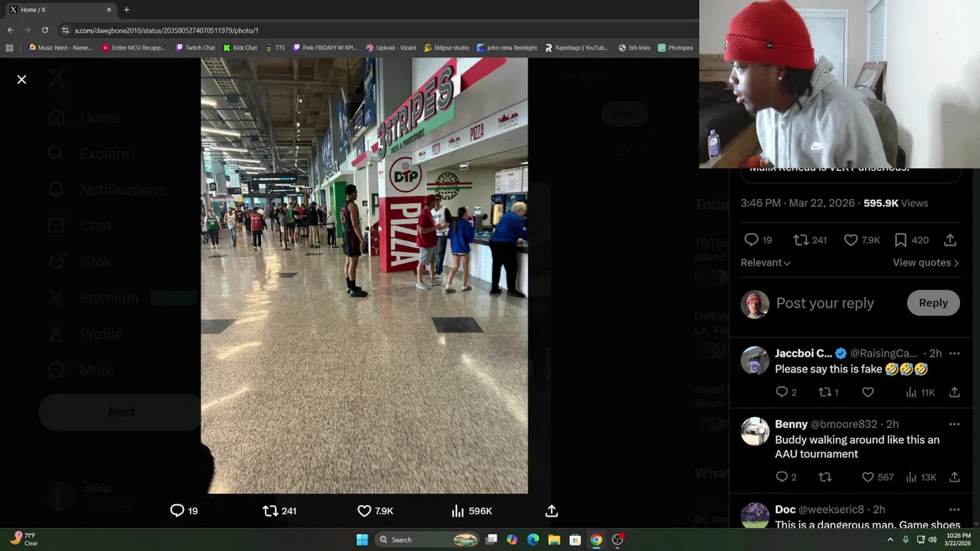Click the reply count icon showing 19 in side panel

click(752, 240)
